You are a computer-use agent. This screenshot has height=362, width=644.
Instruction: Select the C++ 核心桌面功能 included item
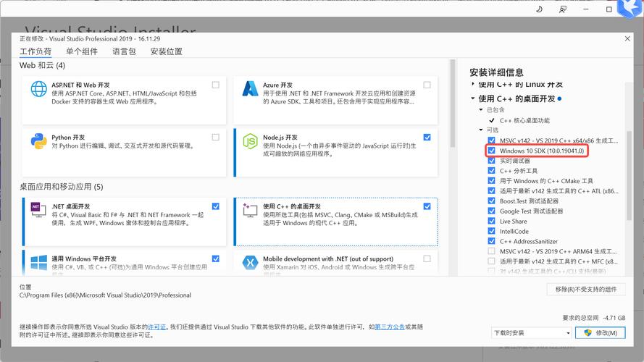coord(524,120)
